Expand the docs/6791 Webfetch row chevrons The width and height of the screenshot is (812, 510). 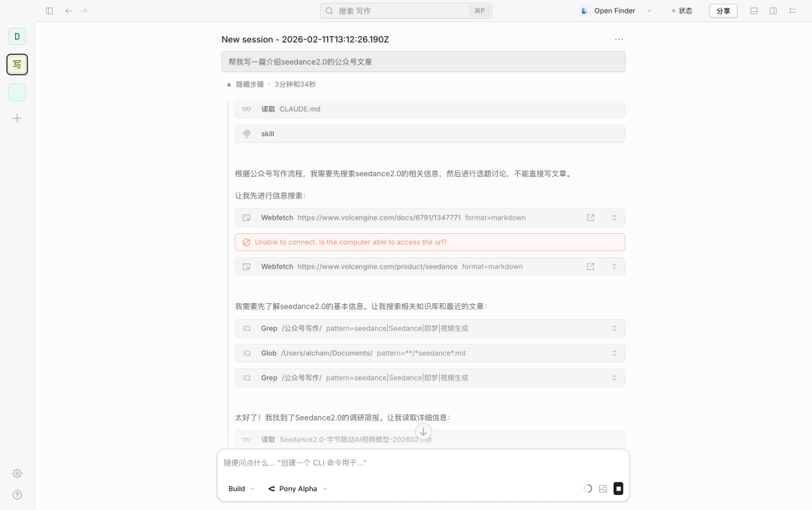pos(614,217)
